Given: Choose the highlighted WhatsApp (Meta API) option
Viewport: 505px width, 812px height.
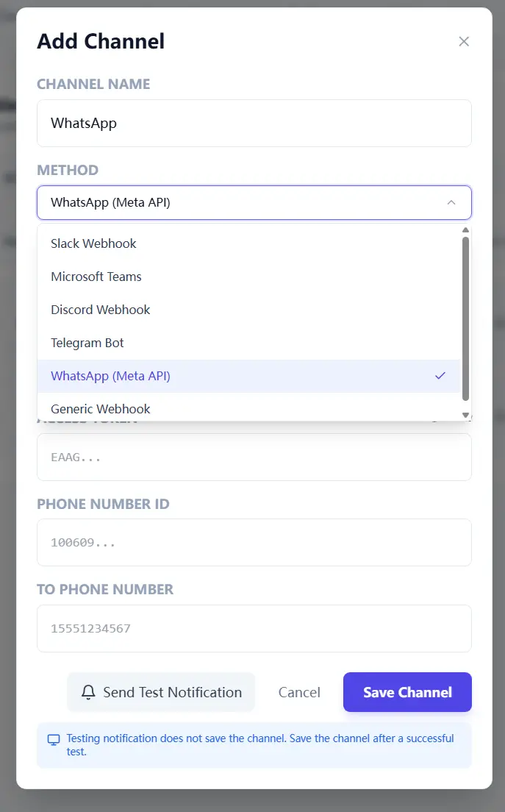Looking at the screenshot, I should click(249, 376).
